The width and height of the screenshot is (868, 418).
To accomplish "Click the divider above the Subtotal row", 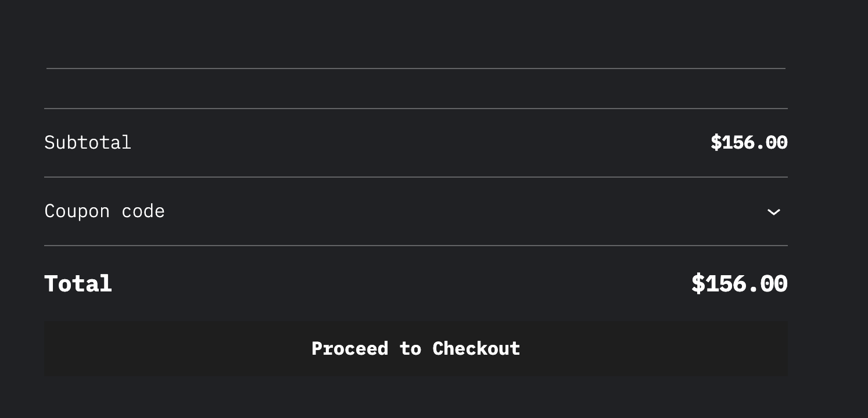I will click(x=415, y=108).
